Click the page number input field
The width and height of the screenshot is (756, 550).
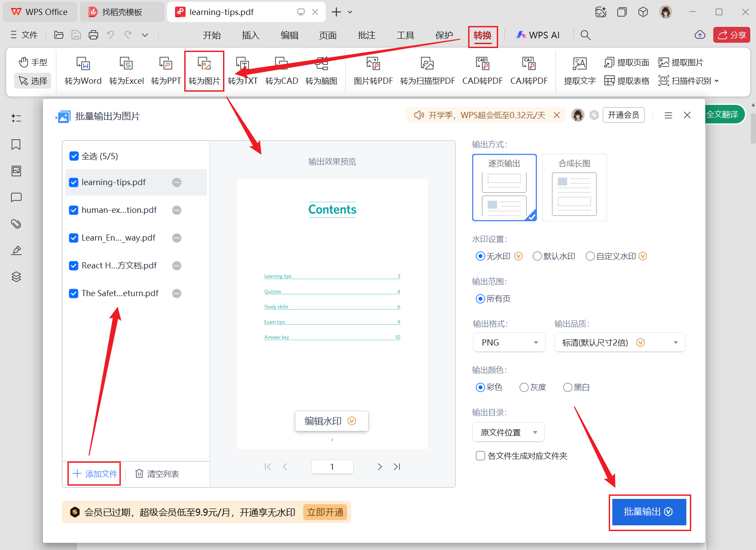[x=332, y=466]
